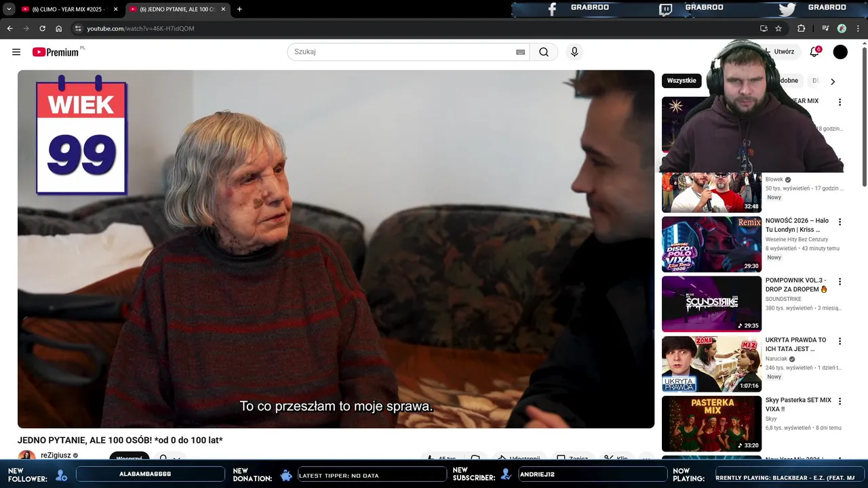Open options for NOWOŚĆ 2026 video
The height and width of the screenshot is (488, 868).
point(840,222)
